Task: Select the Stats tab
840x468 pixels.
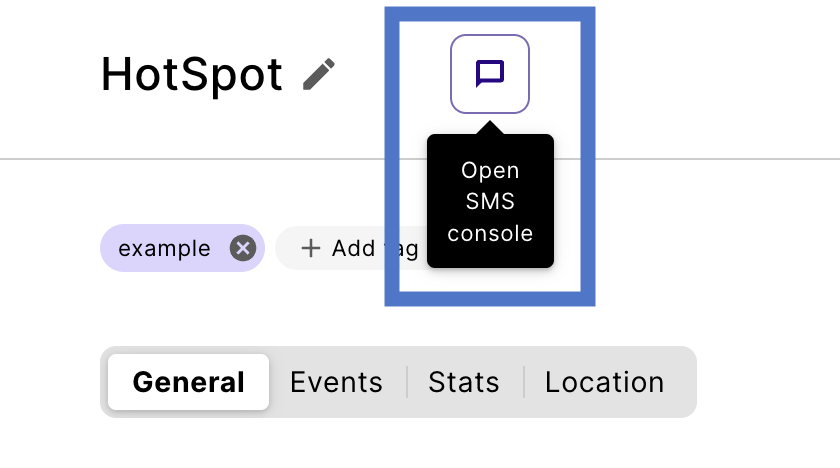Action: [x=464, y=382]
